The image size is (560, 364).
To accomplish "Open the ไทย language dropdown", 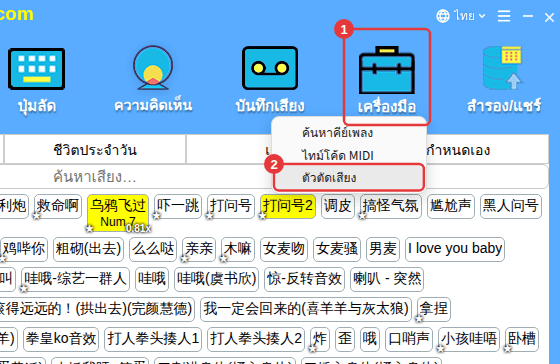I will coord(461,16).
